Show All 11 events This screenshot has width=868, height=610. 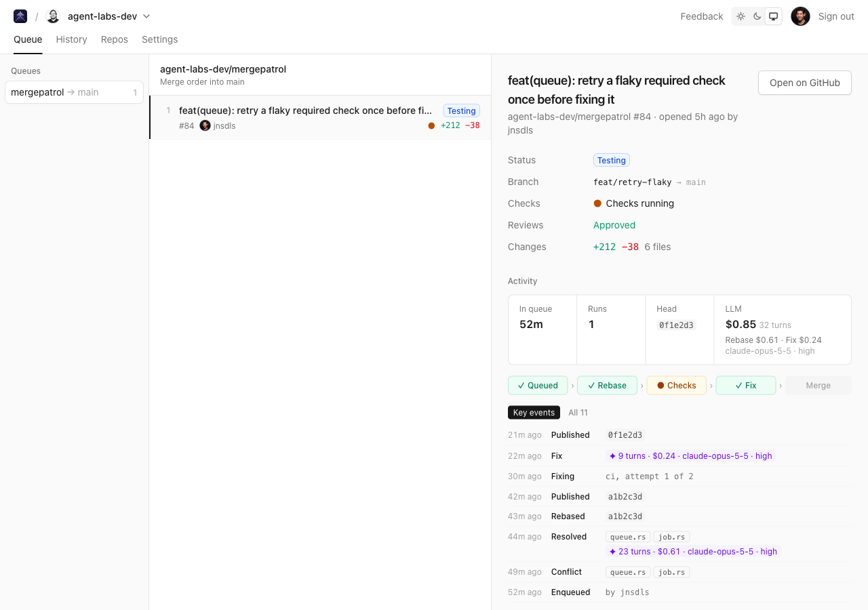coord(578,412)
